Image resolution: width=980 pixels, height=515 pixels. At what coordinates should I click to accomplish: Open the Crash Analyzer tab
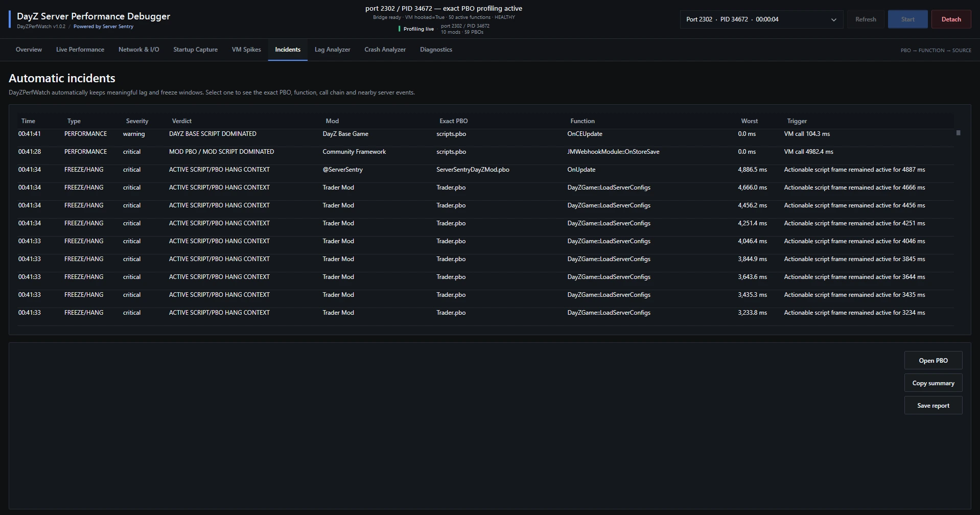[x=385, y=50]
